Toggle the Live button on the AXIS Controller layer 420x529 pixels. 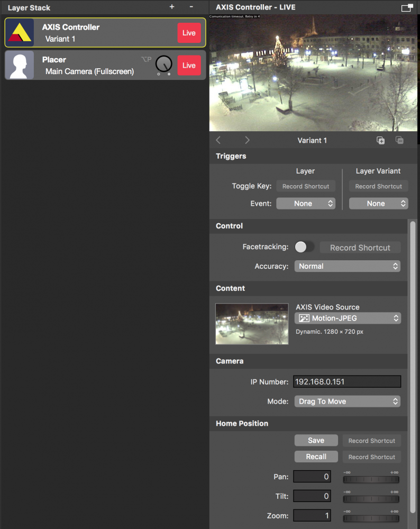pos(189,33)
